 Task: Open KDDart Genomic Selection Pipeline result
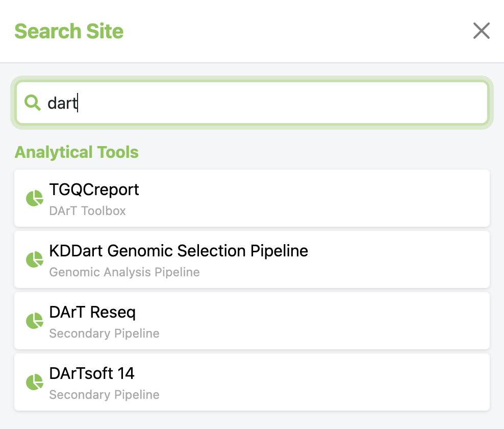(x=179, y=251)
